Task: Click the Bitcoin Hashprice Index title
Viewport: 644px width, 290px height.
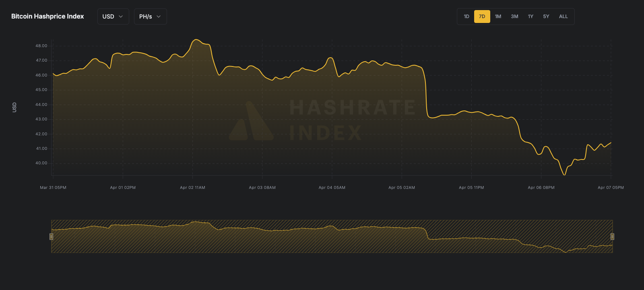Action: (x=47, y=17)
